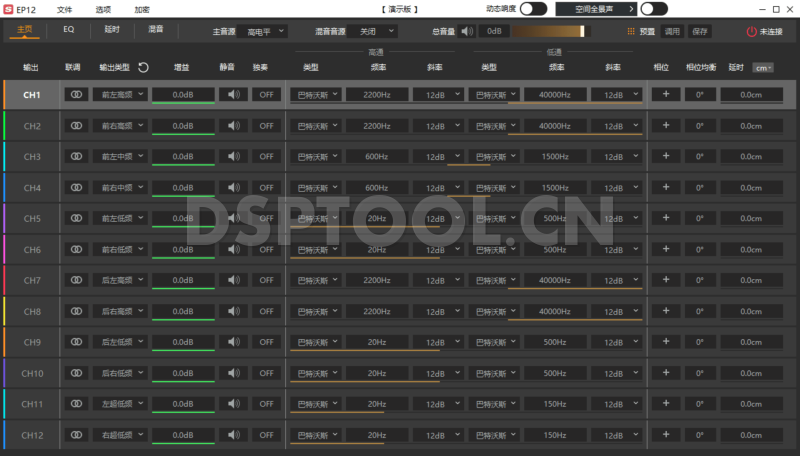
Task: Click 空间全景声 button
Action: point(596,9)
